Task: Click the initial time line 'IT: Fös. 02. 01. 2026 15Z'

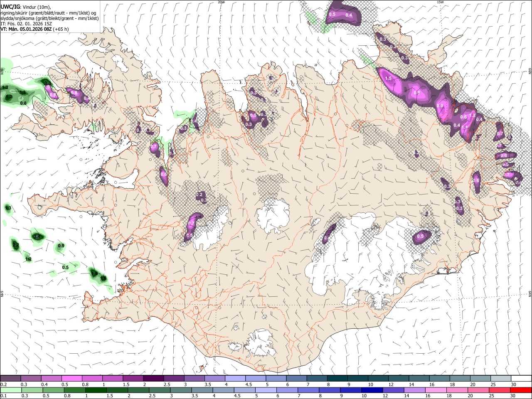Action: 26,24
